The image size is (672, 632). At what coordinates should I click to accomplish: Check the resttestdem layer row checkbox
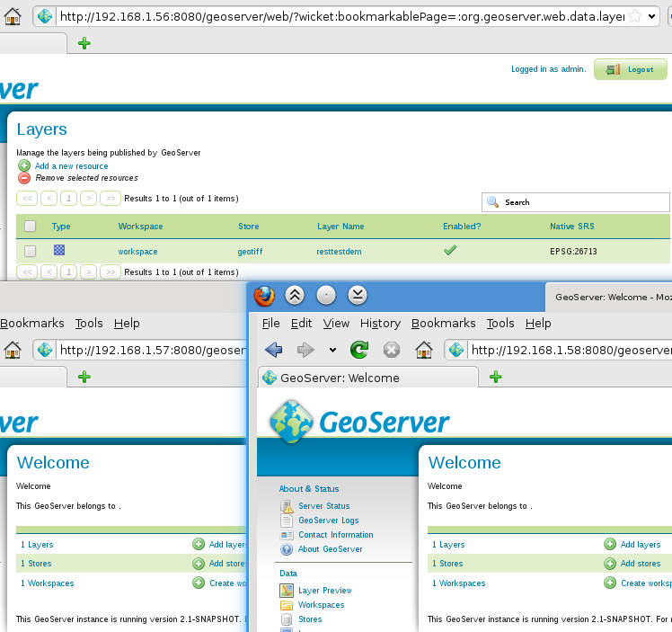click(x=30, y=251)
